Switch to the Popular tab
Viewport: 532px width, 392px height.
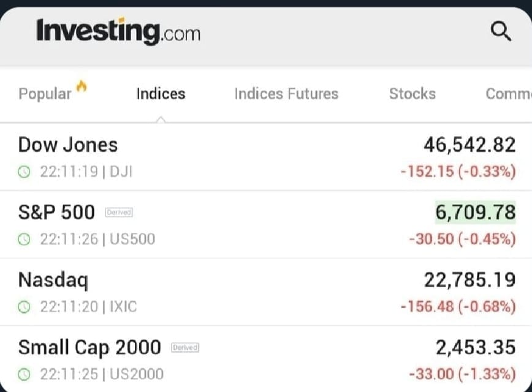pos(45,94)
